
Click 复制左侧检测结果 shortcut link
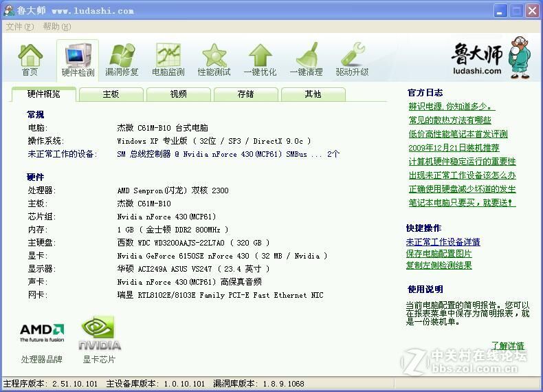pyautogui.click(x=439, y=265)
